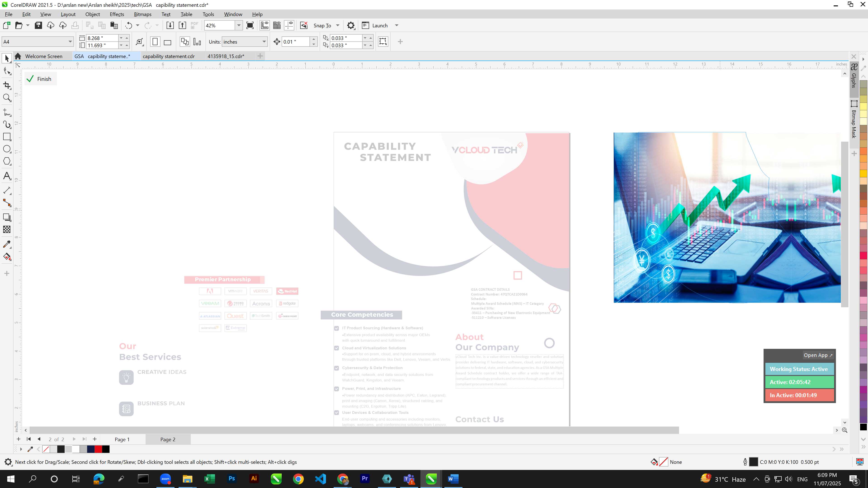Open the zoom level dropdown
868x488 pixels.
(239, 25)
